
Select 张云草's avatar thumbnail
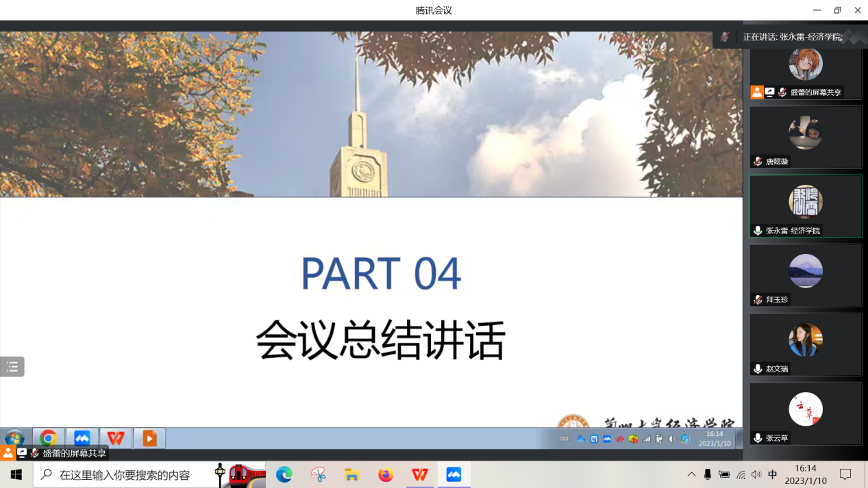(x=806, y=409)
